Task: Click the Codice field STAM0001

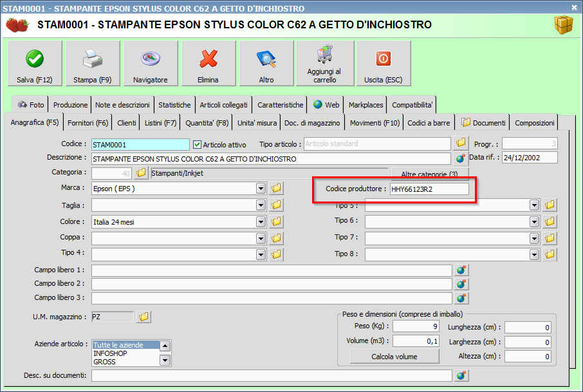Action: click(x=140, y=145)
